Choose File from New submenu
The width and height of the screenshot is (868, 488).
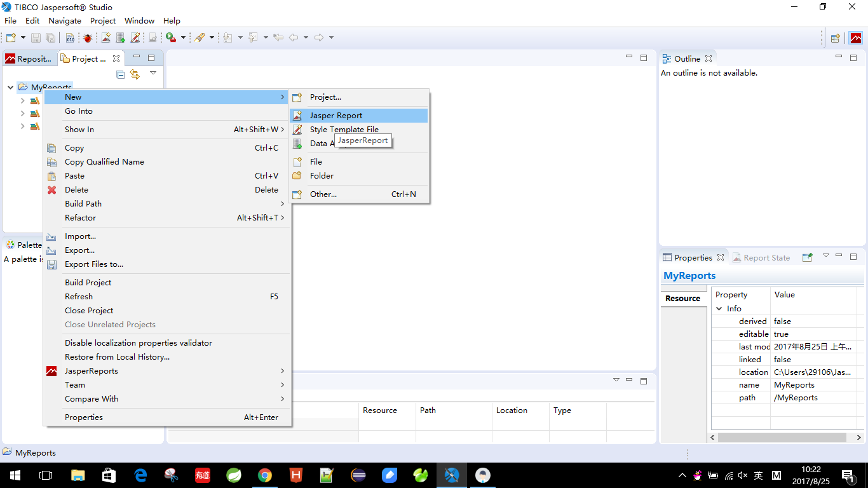[358, 161]
